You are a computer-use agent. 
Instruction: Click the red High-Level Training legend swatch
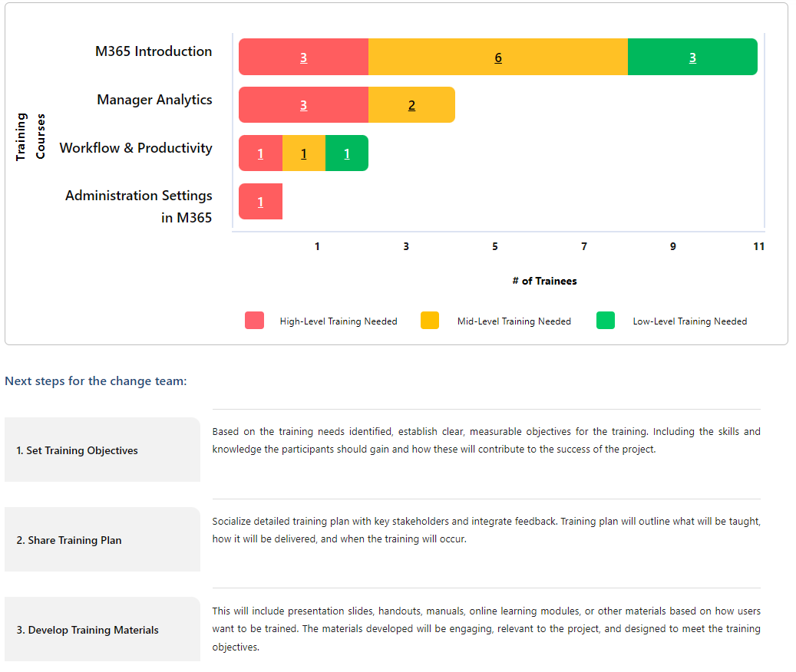tap(254, 321)
